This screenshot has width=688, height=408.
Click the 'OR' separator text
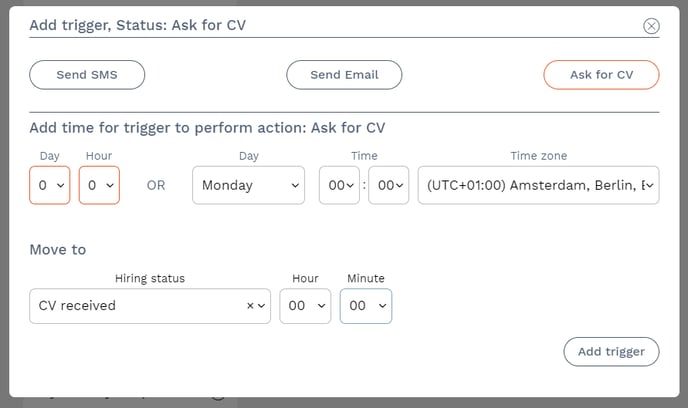[156, 185]
